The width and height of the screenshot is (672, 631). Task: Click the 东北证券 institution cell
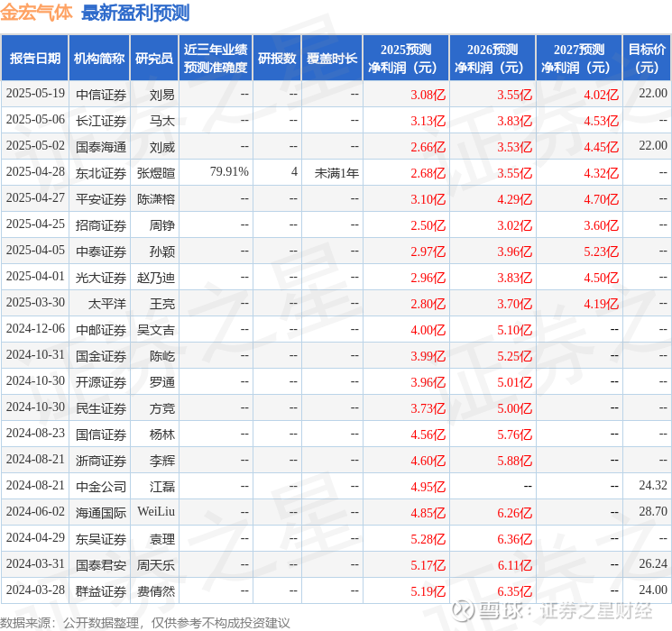[x=101, y=173]
